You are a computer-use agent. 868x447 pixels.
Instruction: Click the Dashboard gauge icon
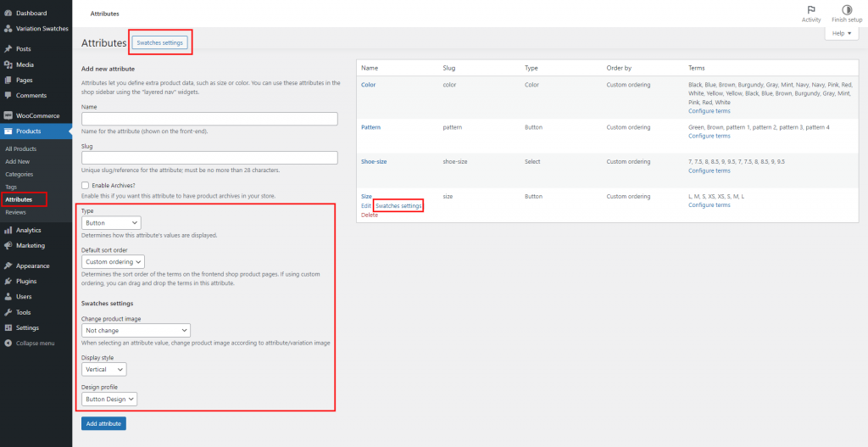click(x=8, y=13)
